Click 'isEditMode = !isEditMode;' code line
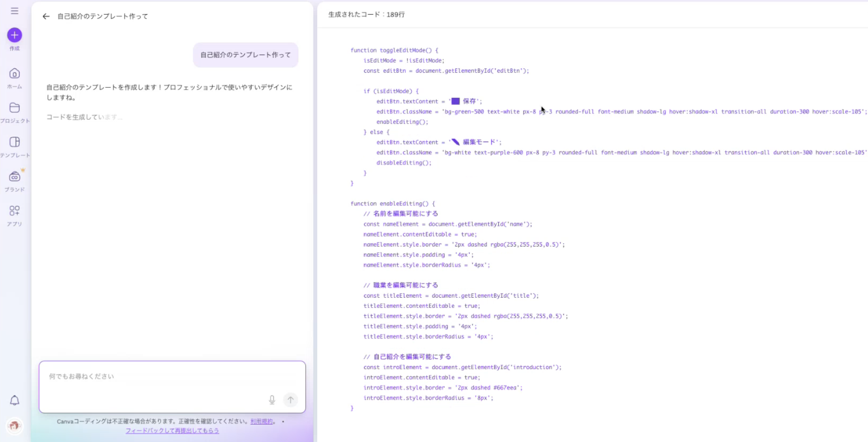The width and height of the screenshot is (868, 442). click(404, 60)
